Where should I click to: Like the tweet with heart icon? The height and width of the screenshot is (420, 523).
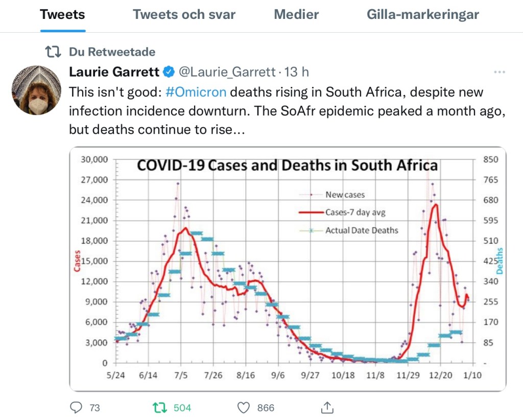(244, 407)
